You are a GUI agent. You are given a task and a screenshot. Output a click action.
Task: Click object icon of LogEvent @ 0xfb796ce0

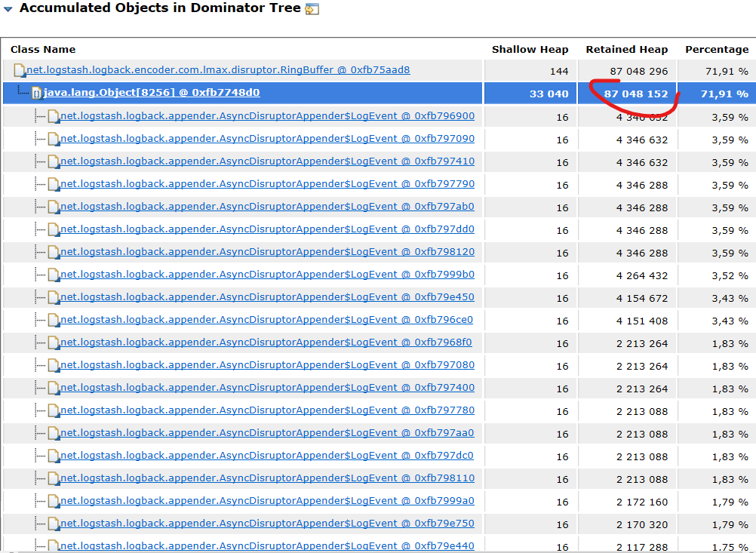(x=54, y=321)
